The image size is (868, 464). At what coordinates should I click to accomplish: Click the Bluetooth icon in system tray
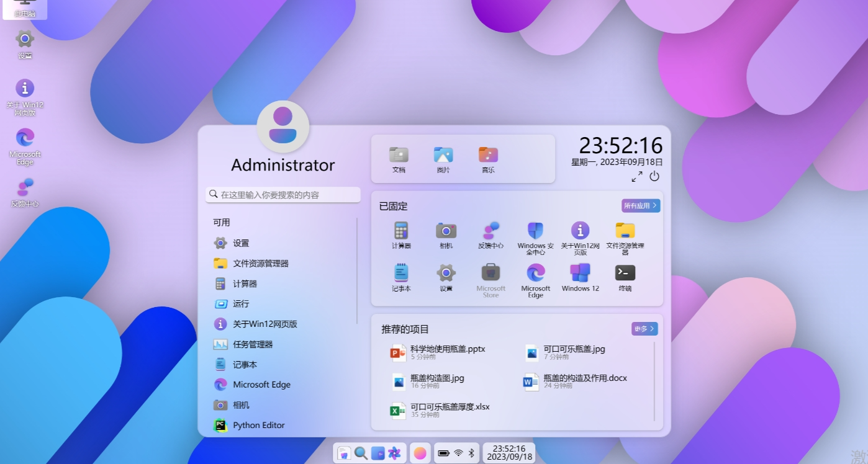471,453
